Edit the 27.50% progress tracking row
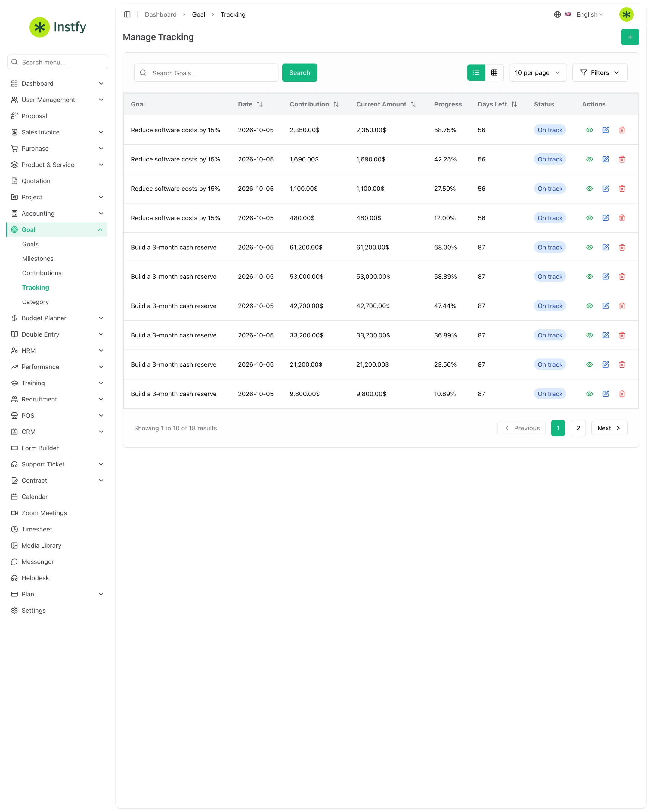This screenshot has height=812, width=650. tap(605, 189)
